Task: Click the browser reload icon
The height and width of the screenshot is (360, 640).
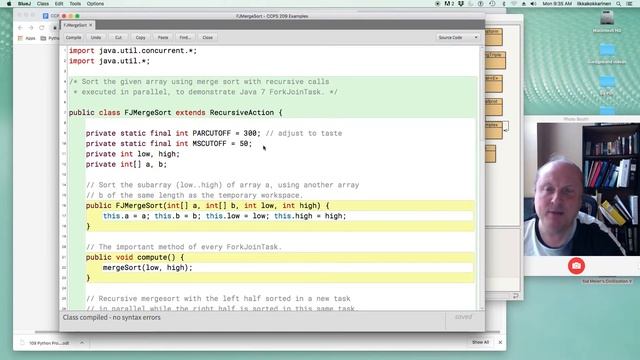Action: pos(42,28)
